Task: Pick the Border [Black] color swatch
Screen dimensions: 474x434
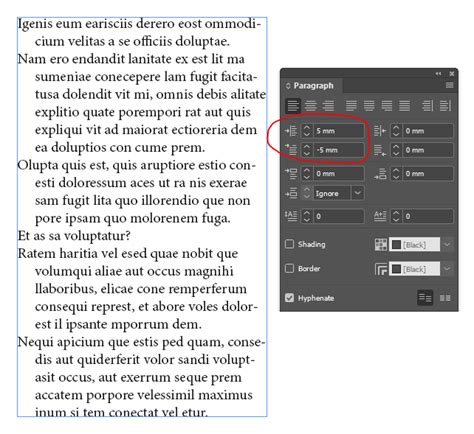Action: coord(414,269)
